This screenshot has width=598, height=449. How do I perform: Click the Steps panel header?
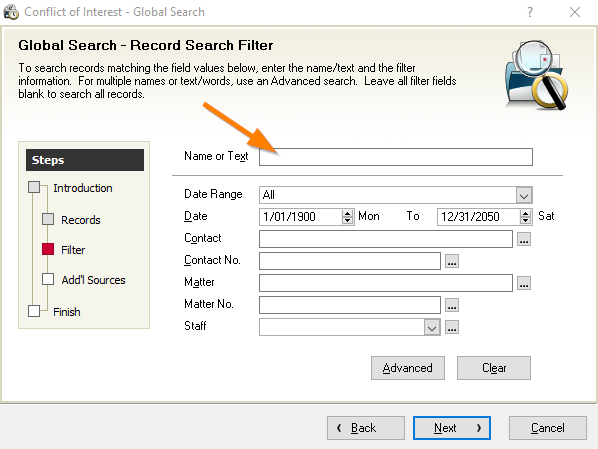[85, 160]
